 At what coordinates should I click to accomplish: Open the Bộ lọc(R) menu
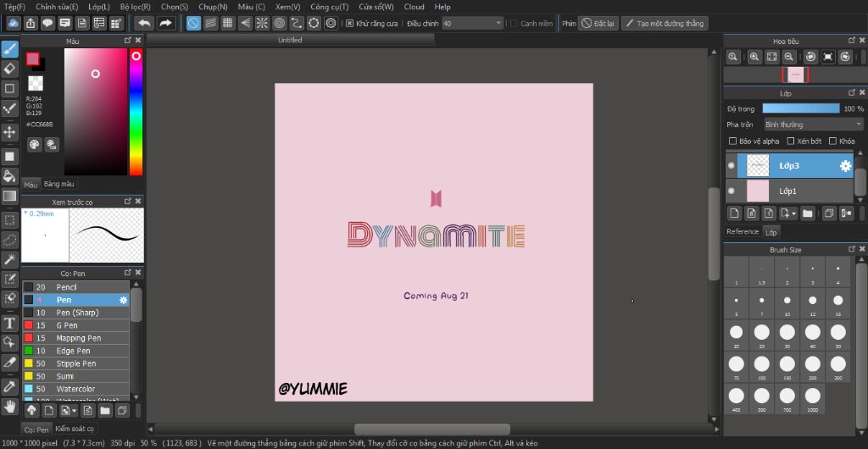(x=135, y=7)
